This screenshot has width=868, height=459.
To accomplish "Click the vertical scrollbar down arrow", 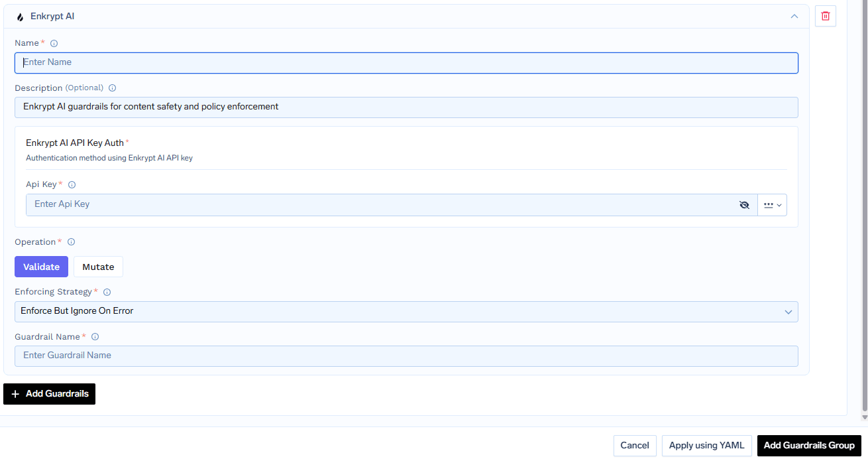I will 864,417.
